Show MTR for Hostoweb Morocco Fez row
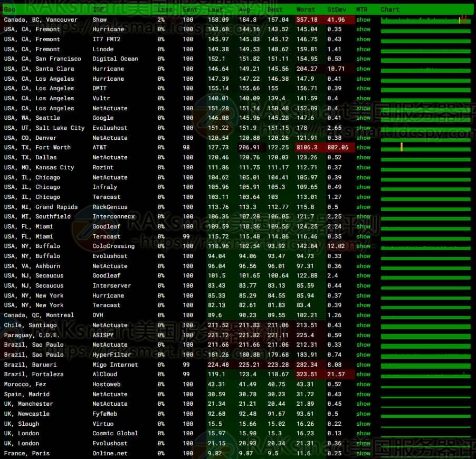 coord(363,384)
